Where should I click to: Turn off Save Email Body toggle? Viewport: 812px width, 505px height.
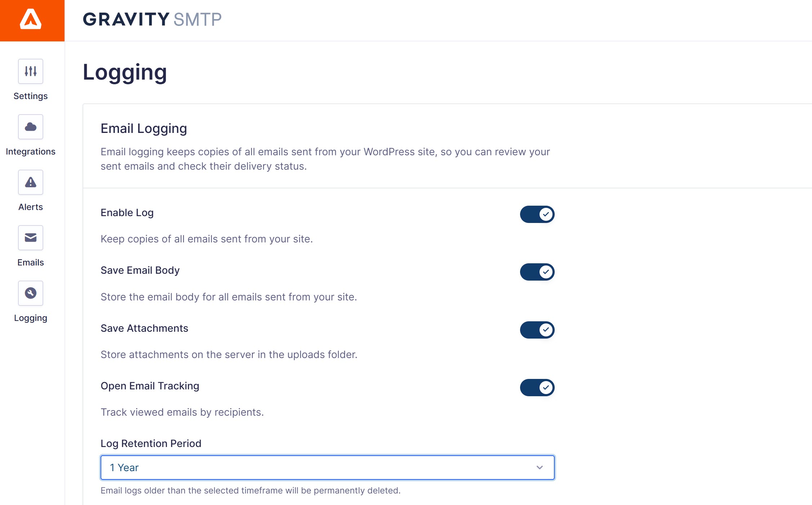[537, 272]
